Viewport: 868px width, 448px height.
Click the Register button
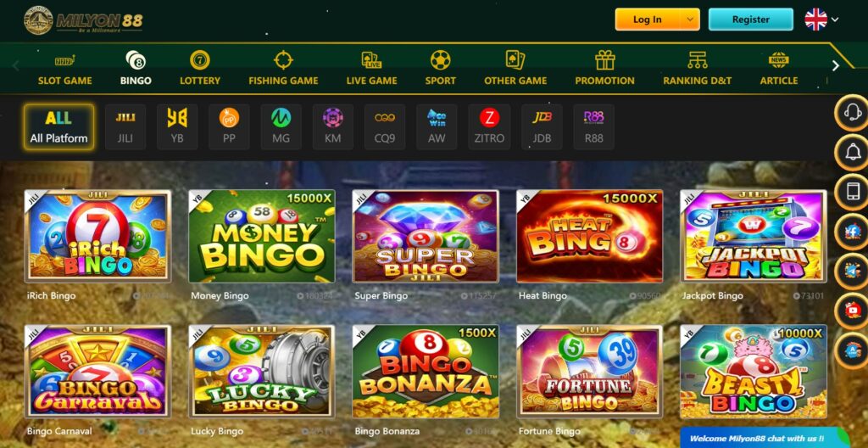click(x=751, y=20)
